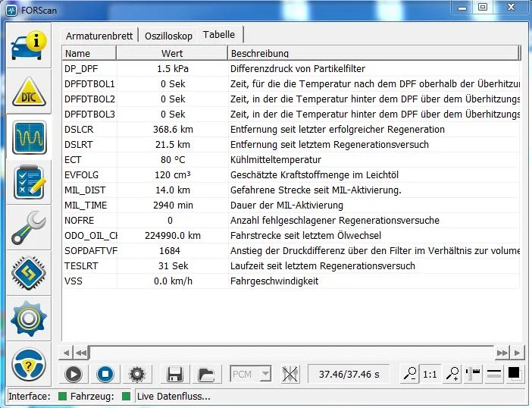
Task: Open PID selection gear in bottom toolbar
Action: tap(136, 374)
